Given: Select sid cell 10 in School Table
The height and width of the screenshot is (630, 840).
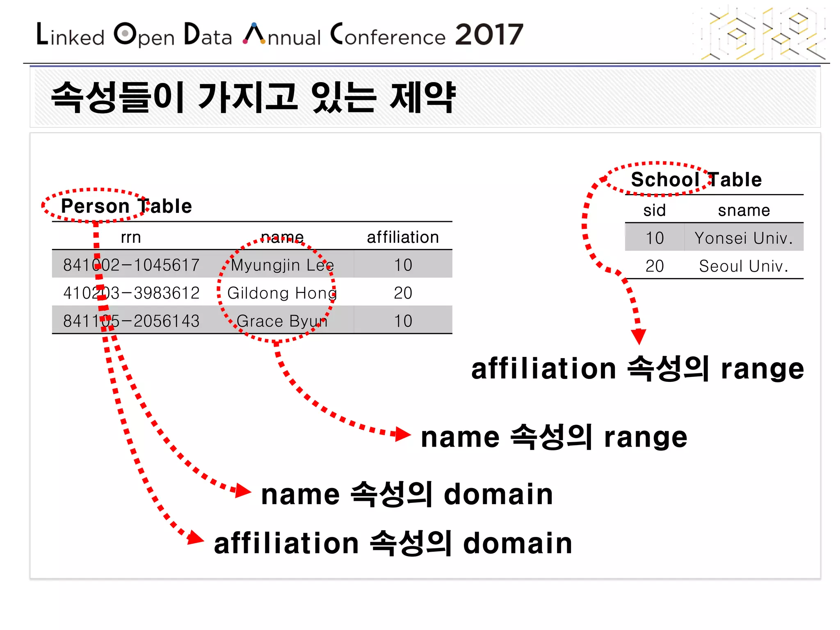Looking at the screenshot, I should coord(654,238).
